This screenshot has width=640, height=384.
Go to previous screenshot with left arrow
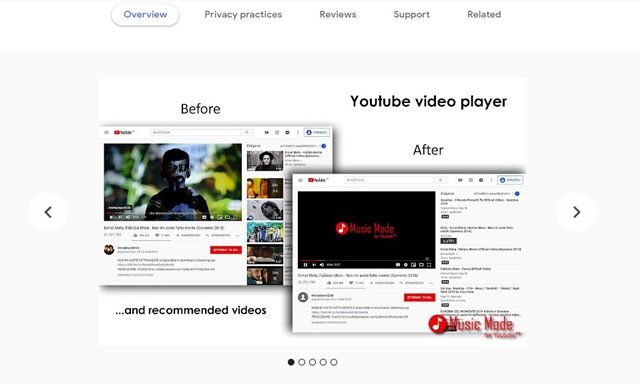coord(48,212)
